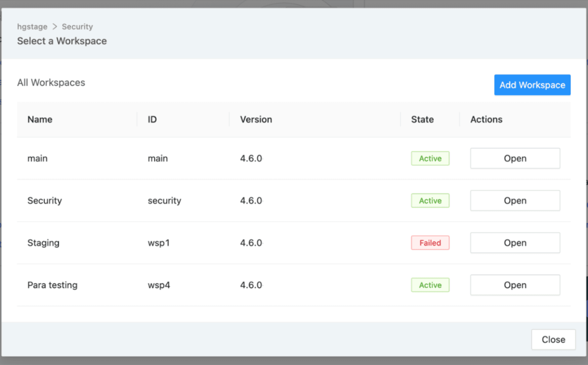Open the Para testing workspace
The image size is (588, 365).
[x=515, y=285]
